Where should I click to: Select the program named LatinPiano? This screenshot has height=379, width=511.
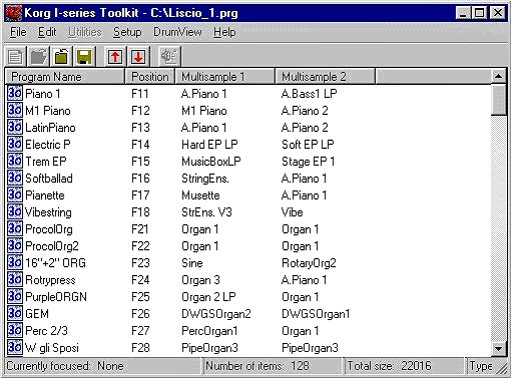tap(51, 128)
